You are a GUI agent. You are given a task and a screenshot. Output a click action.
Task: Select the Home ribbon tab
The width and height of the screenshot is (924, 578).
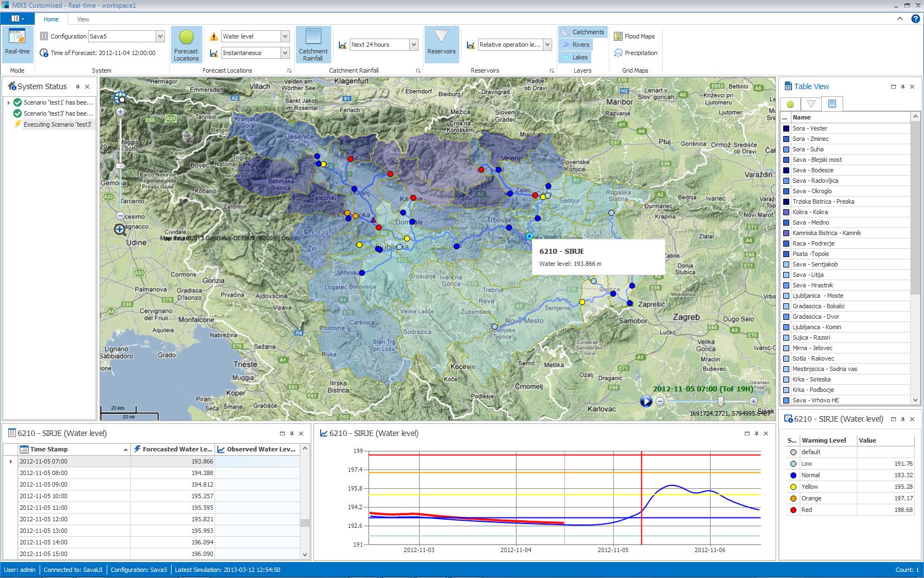[51, 19]
